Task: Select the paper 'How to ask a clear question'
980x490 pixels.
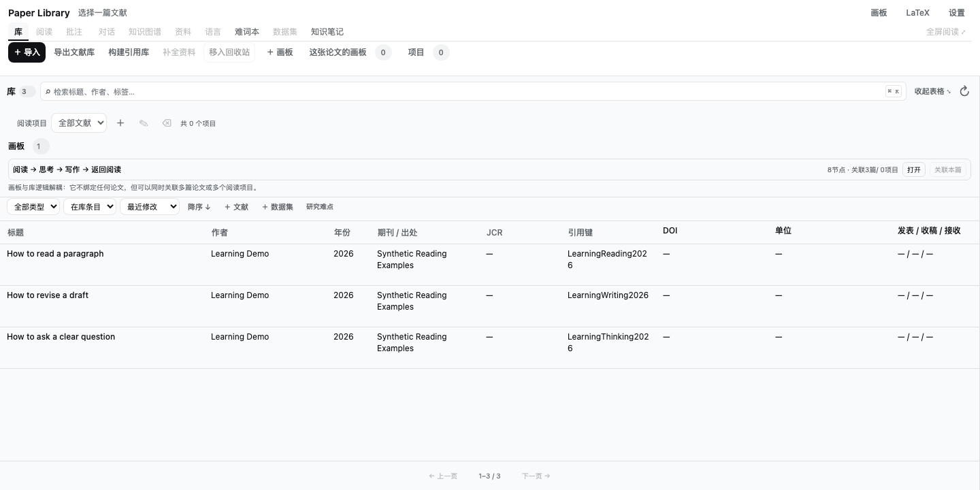Action: click(x=61, y=337)
